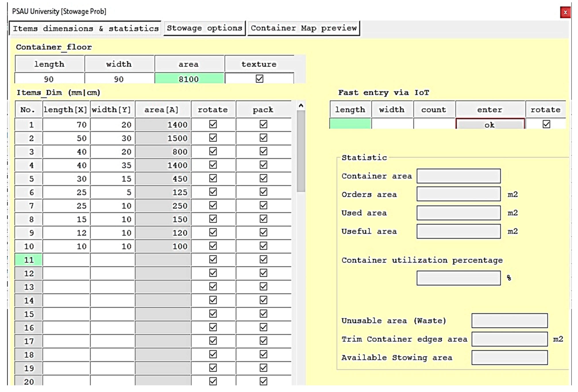This screenshot has width=578, height=392.
Task: Toggle pack checkbox for item row 10
Action: tap(263, 246)
